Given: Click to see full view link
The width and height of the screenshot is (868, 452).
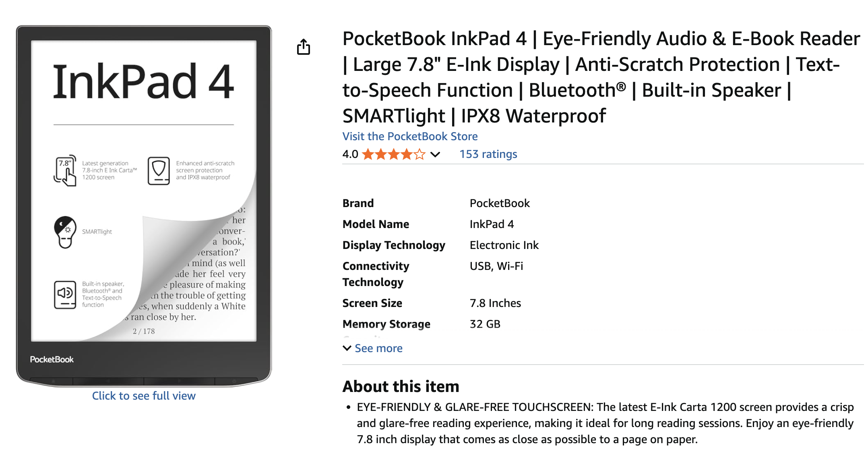Looking at the screenshot, I should (144, 396).
